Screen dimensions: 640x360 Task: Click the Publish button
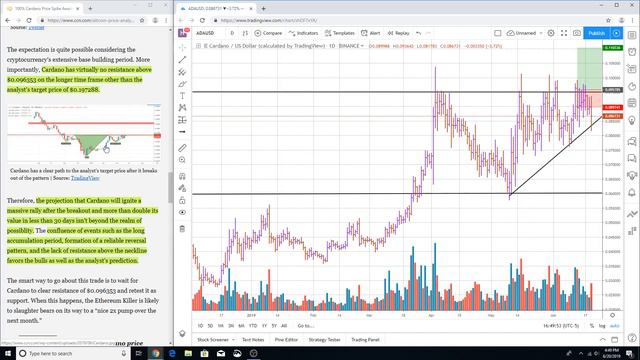(x=596, y=33)
